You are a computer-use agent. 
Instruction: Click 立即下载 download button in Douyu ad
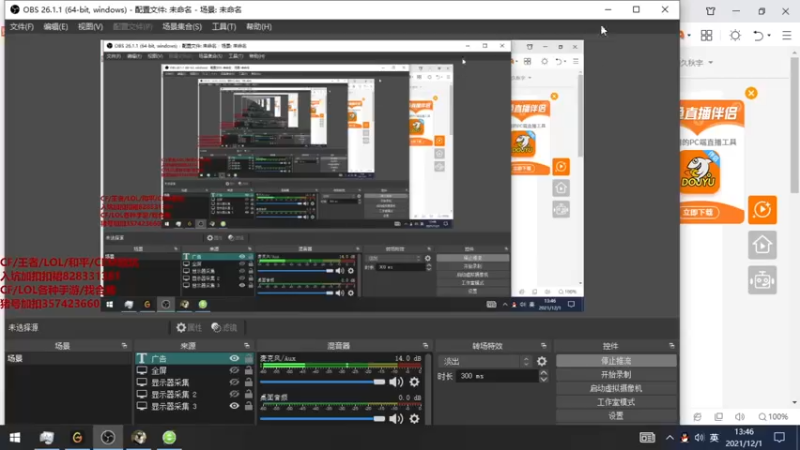[698, 212]
